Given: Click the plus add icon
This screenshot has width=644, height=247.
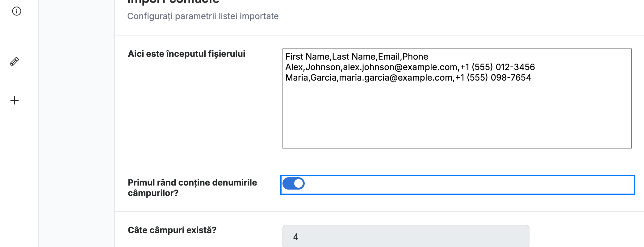Looking at the screenshot, I should tap(15, 100).
